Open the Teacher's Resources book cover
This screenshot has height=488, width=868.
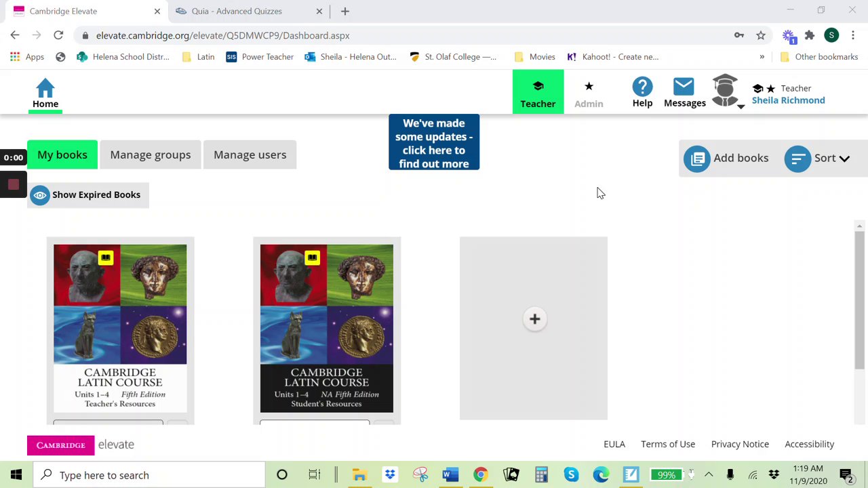(120, 329)
